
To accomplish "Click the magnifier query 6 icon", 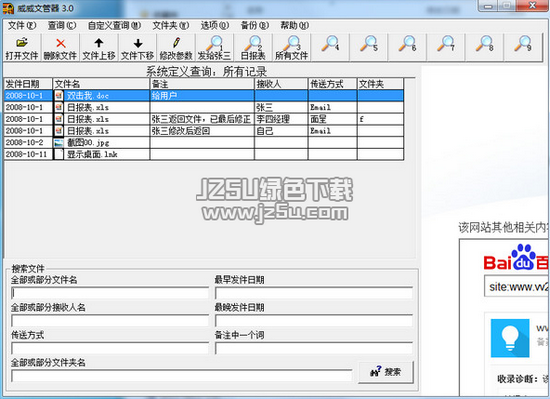I will (408, 43).
